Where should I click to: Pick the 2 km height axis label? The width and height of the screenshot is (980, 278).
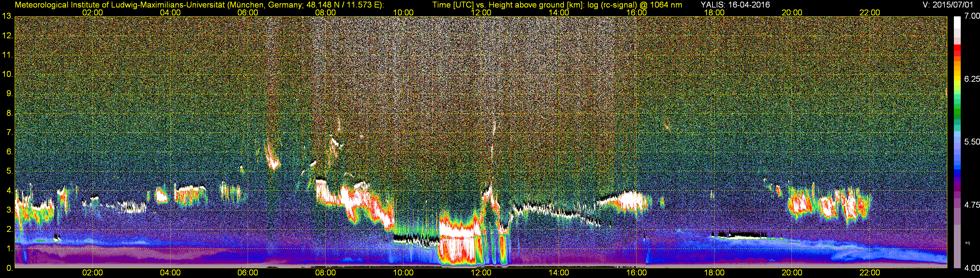(9, 229)
